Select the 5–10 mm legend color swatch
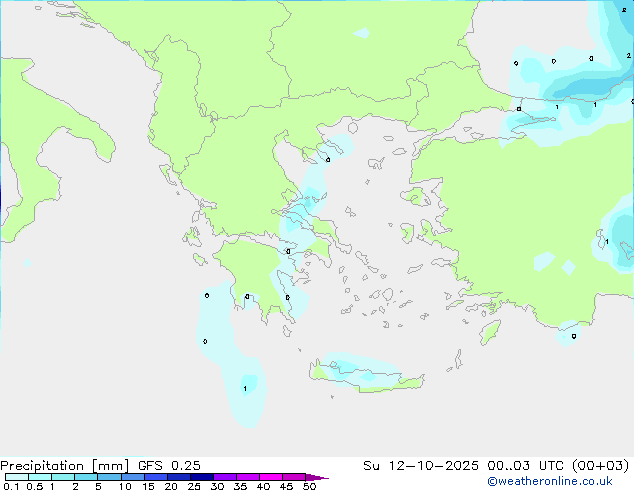The width and height of the screenshot is (634, 490). (109, 477)
